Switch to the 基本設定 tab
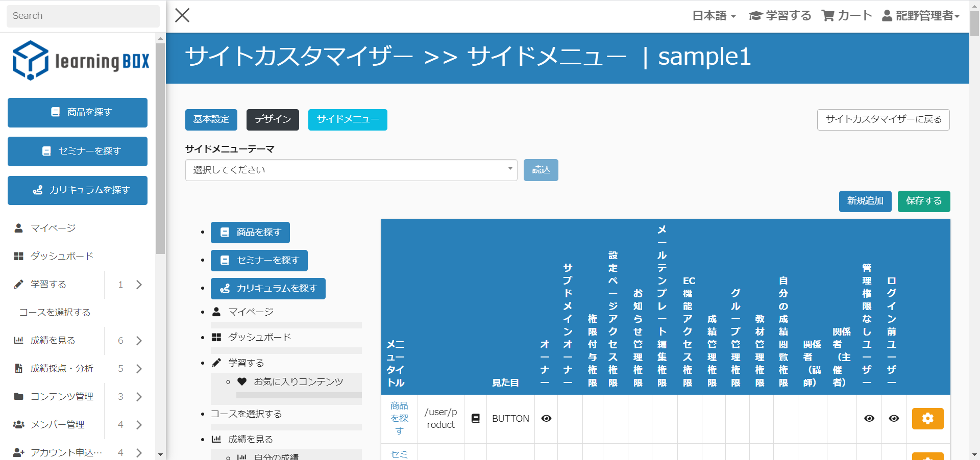980x460 pixels. click(x=211, y=120)
